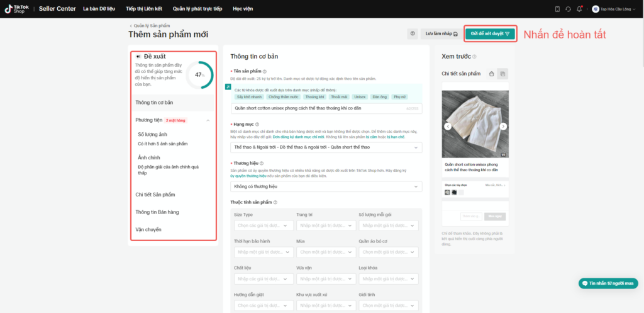Collapse the Phương tiện section

(x=208, y=120)
